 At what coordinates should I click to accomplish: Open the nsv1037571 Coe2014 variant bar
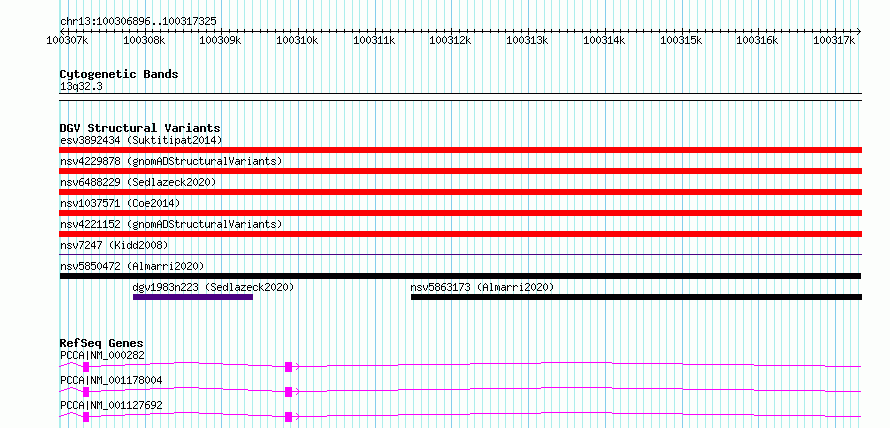(461, 213)
